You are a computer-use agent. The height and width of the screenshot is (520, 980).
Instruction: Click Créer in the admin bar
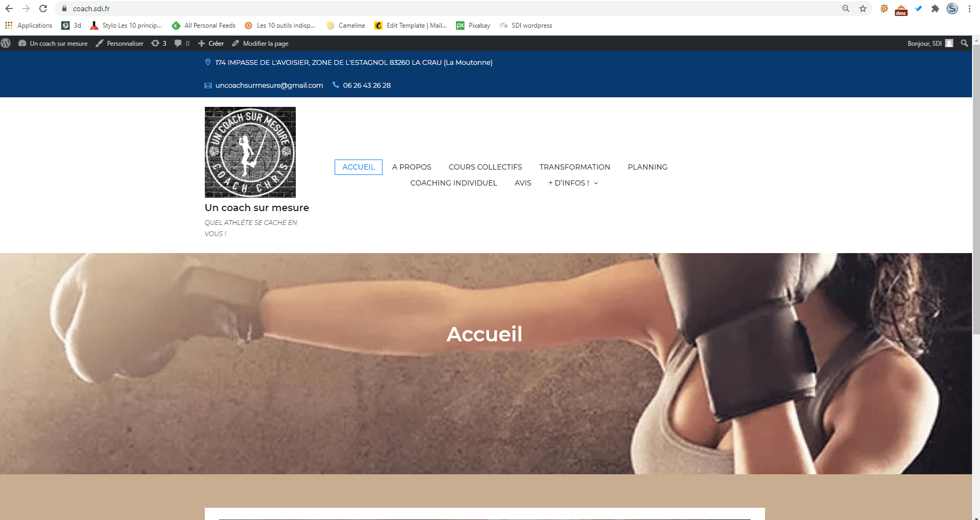pos(211,44)
